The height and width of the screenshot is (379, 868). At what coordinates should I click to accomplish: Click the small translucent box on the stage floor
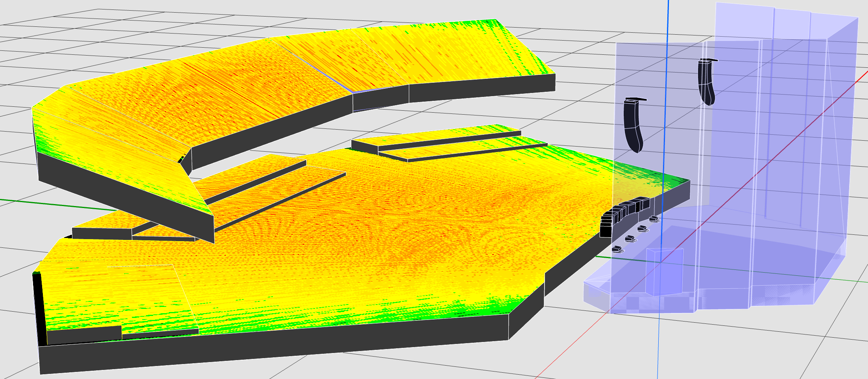[x=664, y=272]
